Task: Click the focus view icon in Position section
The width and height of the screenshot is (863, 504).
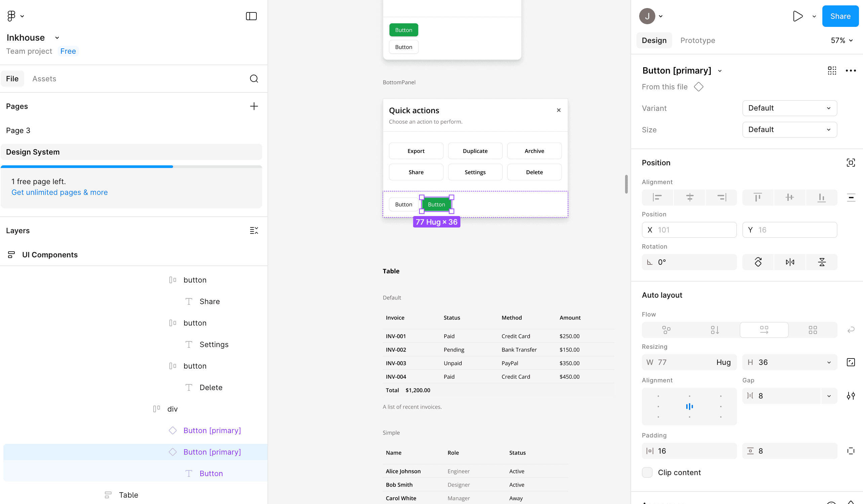Action: (851, 163)
